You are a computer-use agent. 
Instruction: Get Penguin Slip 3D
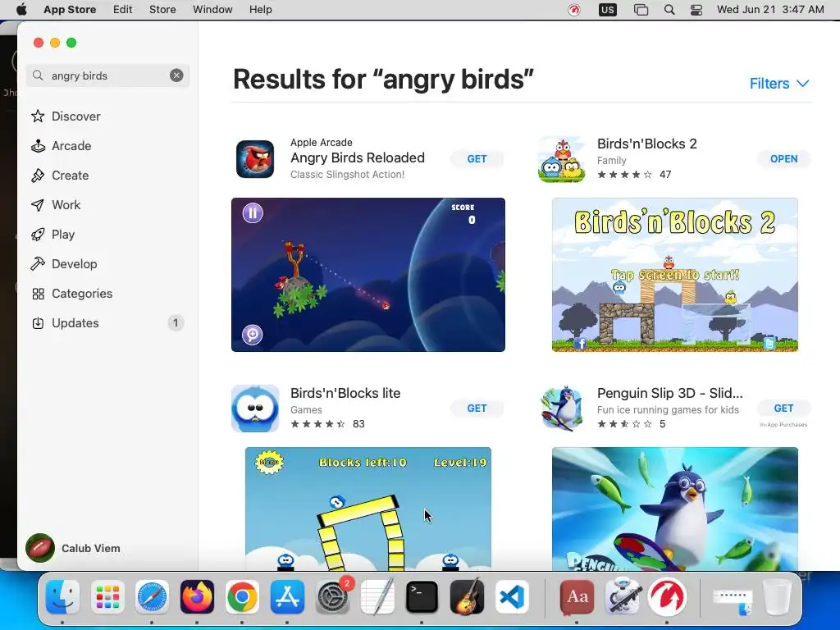[783, 409]
